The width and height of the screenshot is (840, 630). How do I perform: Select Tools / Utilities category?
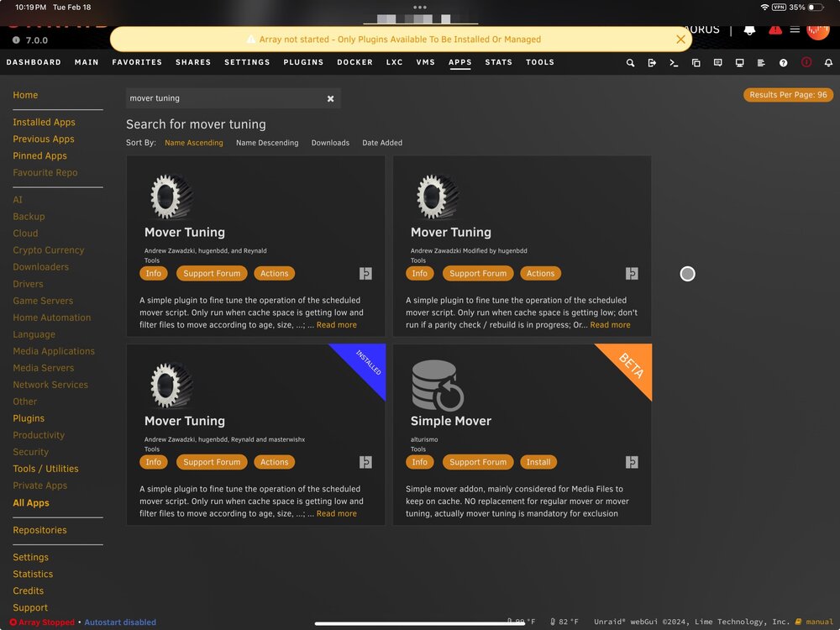(45, 470)
